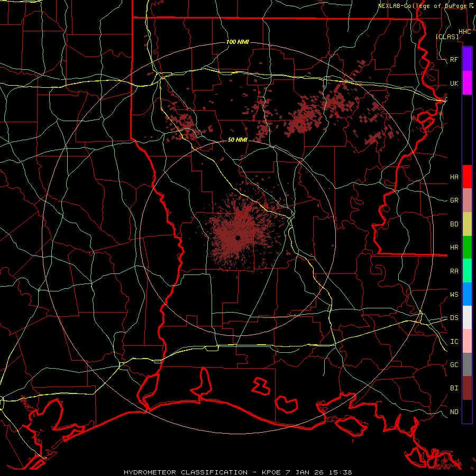Click the RA legend label
476x476 pixels.
click(454, 271)
